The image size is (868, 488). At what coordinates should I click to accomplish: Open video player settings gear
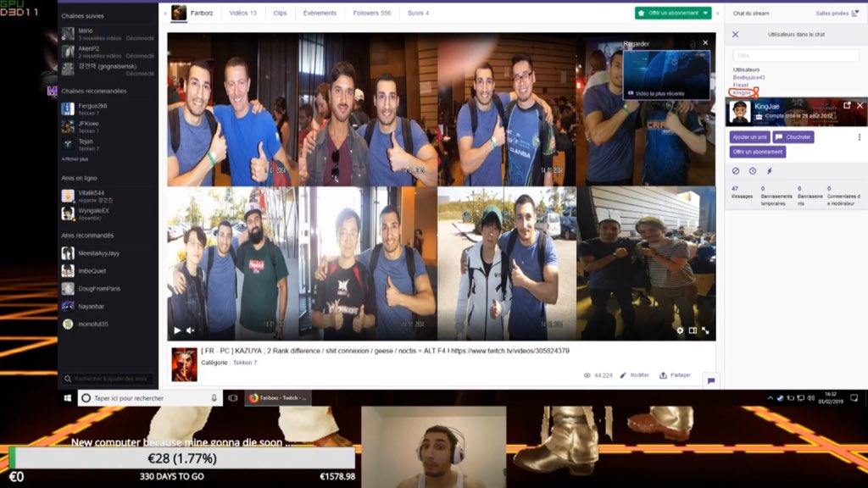[680, 330]
